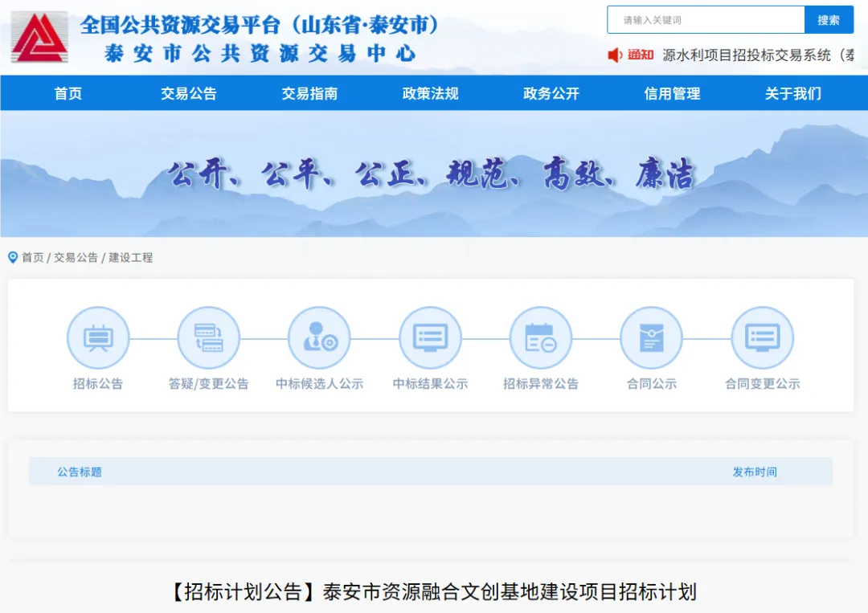Select 政策法规 from the navigation bar
Image resolution: width=868 pixels, height=613 pixels.
tap(430, 93)
